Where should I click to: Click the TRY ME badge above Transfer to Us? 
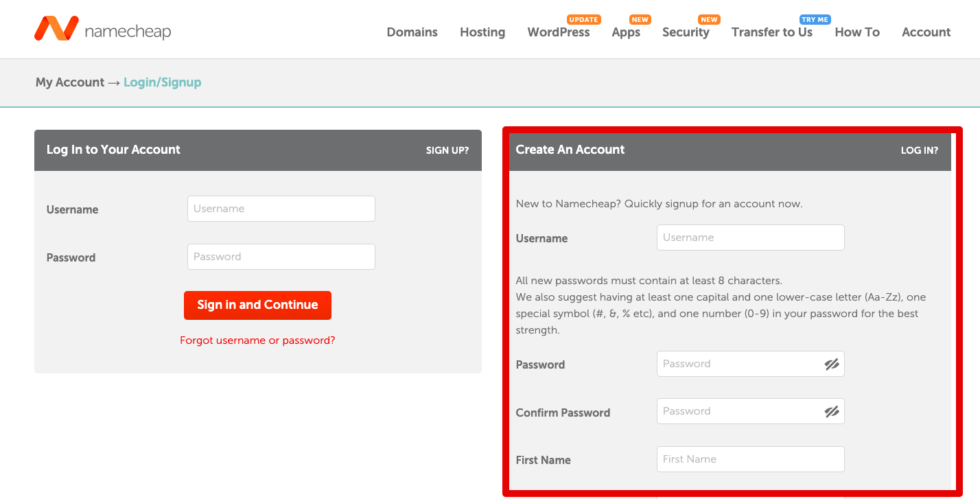[x=815, y=19]
